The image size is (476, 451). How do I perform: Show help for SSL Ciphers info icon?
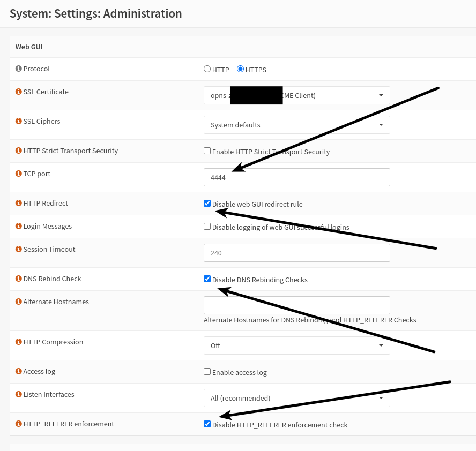[x=19, y=122]
